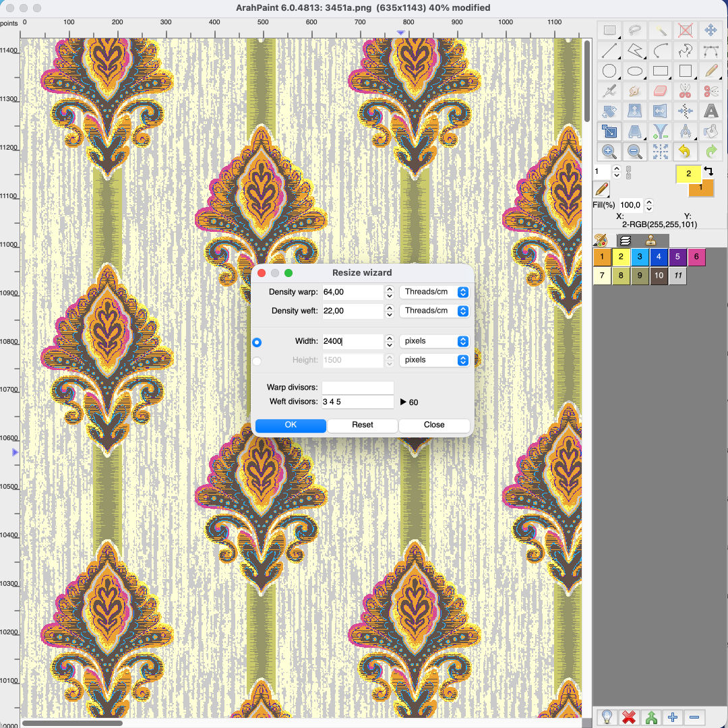Open Density weft Threads/cm dropdown

(434, 311)
